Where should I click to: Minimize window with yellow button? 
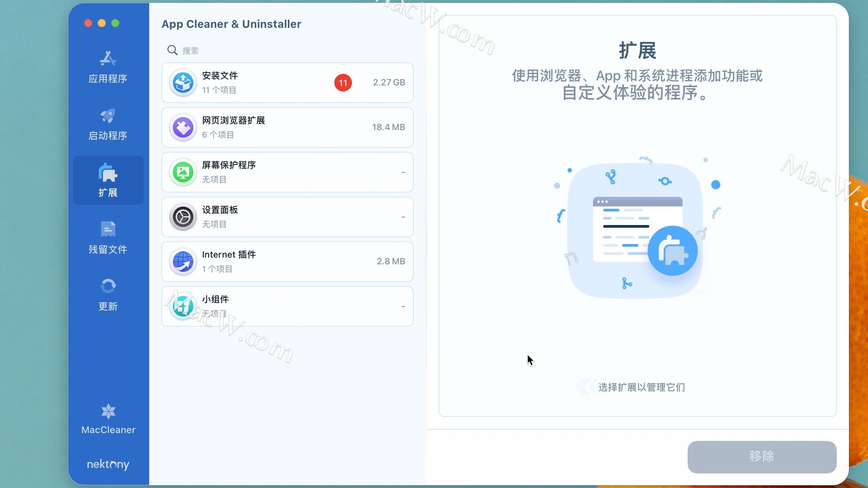tap(102, 23)
